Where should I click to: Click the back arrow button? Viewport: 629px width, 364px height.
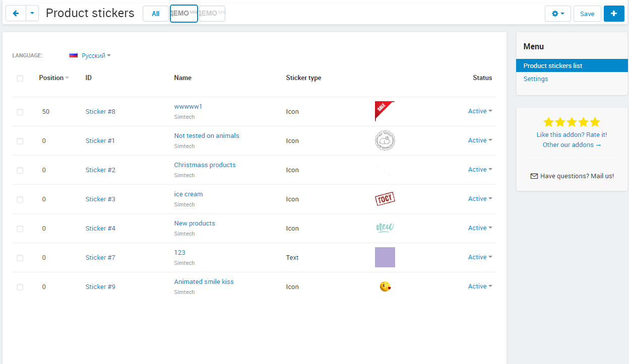(x=15, y=14)
